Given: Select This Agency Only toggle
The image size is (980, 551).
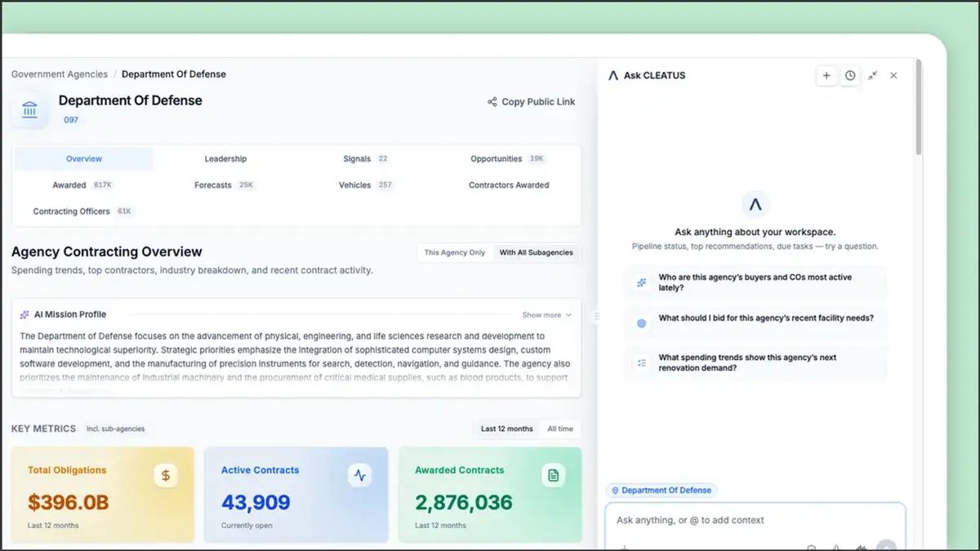Looking at the screenshot, I should (x=455, y=252).
